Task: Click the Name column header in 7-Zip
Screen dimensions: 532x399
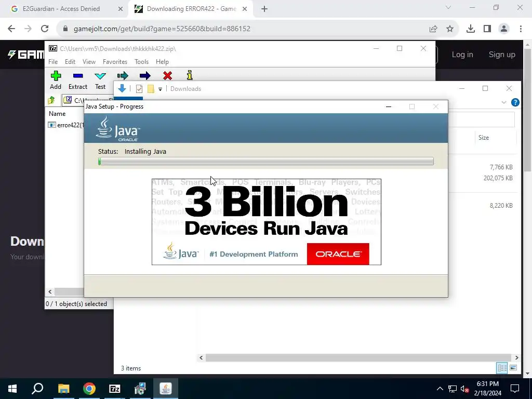Action: pos(57,114)
